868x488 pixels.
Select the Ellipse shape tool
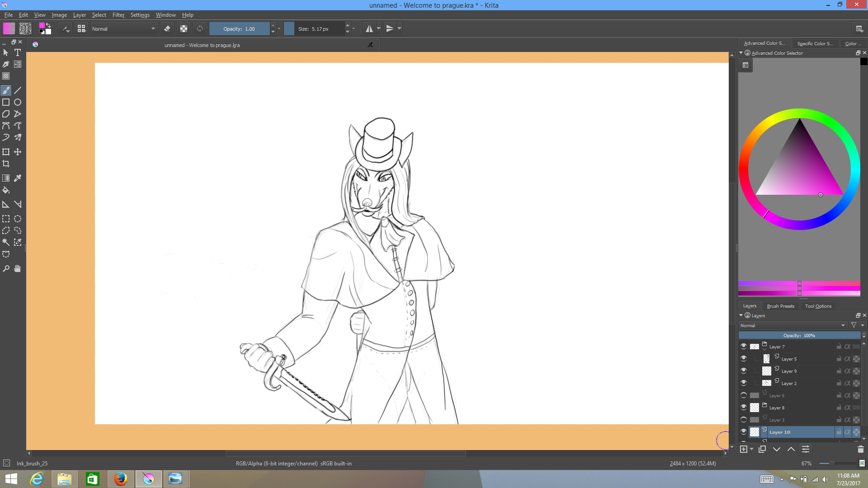18,102
